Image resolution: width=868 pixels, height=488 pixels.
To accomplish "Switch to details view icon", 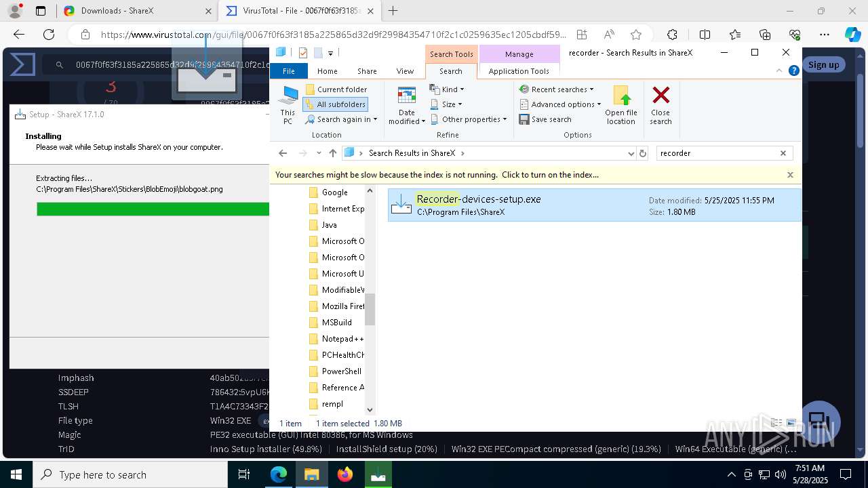I will pyautogui.click(x=777, y=423).
